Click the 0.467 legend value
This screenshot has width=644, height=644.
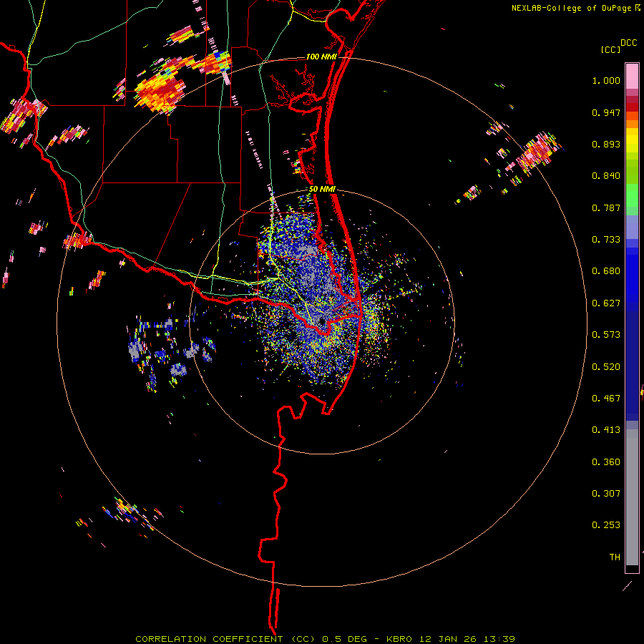(x=606, y=399)
